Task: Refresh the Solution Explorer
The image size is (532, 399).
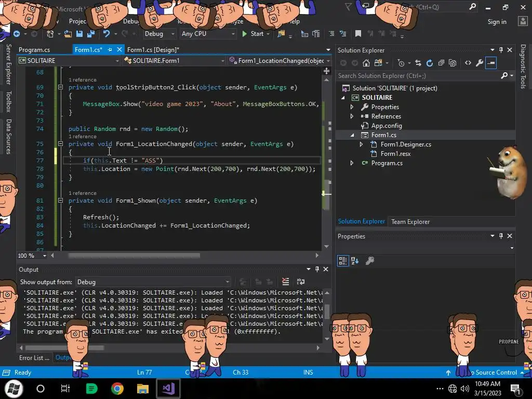Action: pos(430,63)
